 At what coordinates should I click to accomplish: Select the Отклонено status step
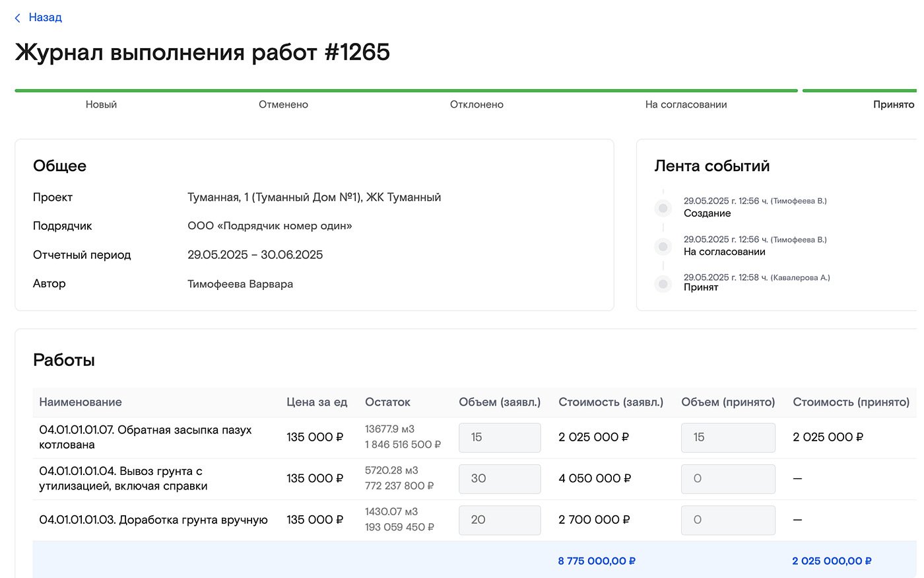tap(477, 104)
